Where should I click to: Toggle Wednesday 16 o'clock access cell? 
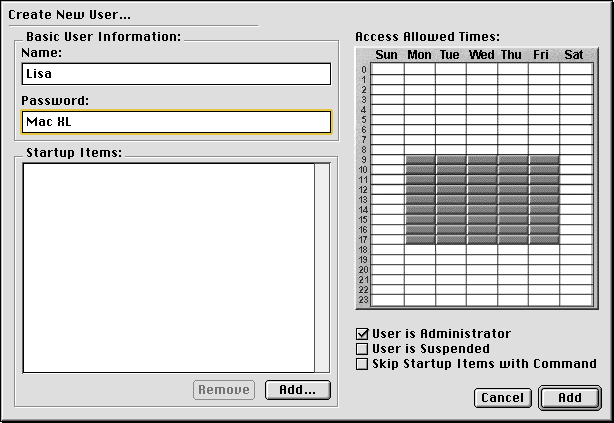pyautogui.click(x=482, y=230)
